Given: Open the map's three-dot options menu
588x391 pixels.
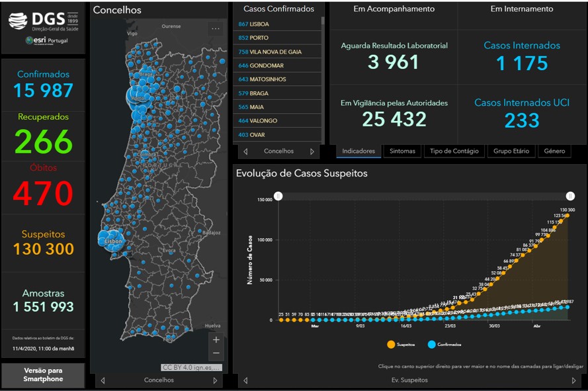Looking at the screenshot, I should click(216, 28).
